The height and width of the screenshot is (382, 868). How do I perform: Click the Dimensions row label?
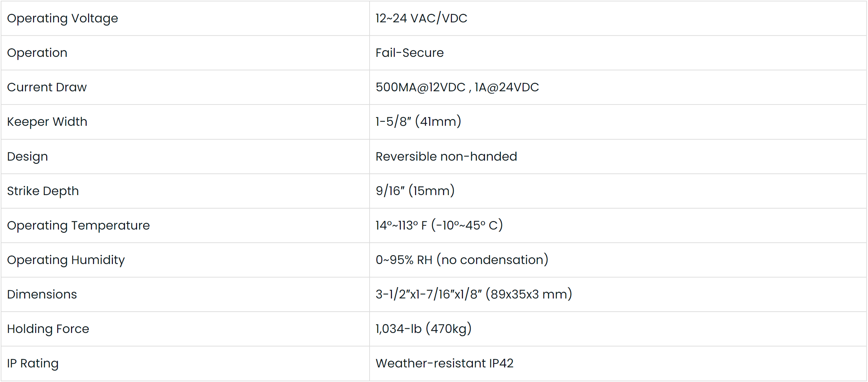(42, 294)
